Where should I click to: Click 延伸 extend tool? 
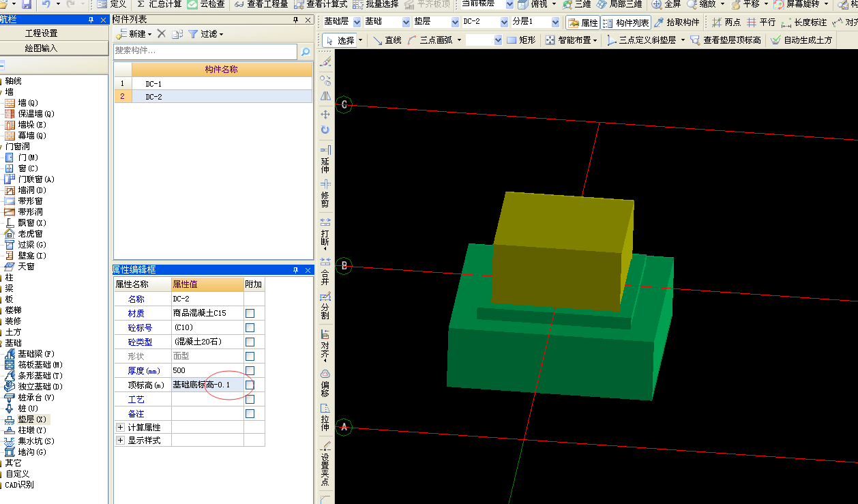click(x=325, y=158)
